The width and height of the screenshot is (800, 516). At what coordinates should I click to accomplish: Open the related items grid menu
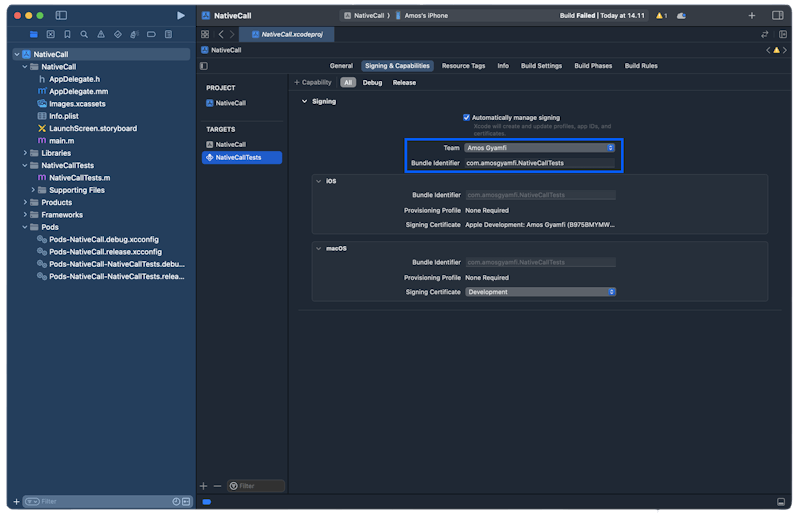coord(205,34)
